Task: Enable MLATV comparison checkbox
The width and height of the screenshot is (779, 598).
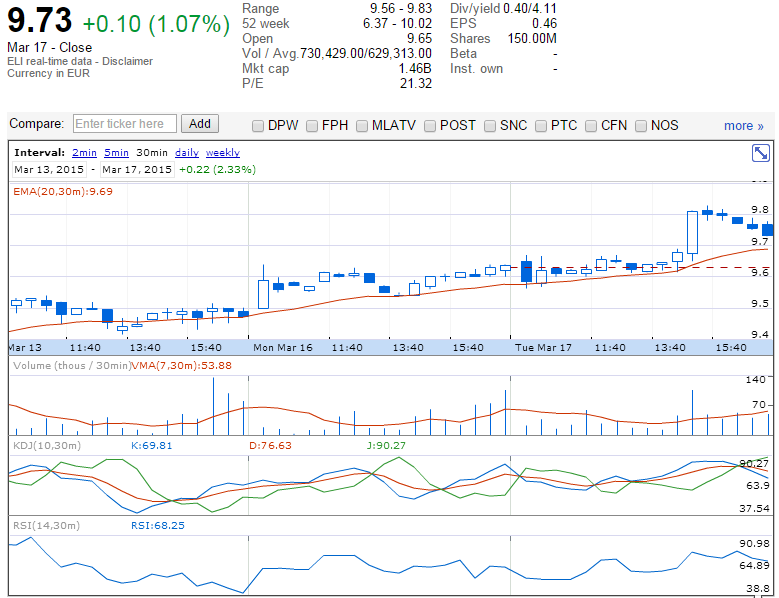Action: (362, 126)
